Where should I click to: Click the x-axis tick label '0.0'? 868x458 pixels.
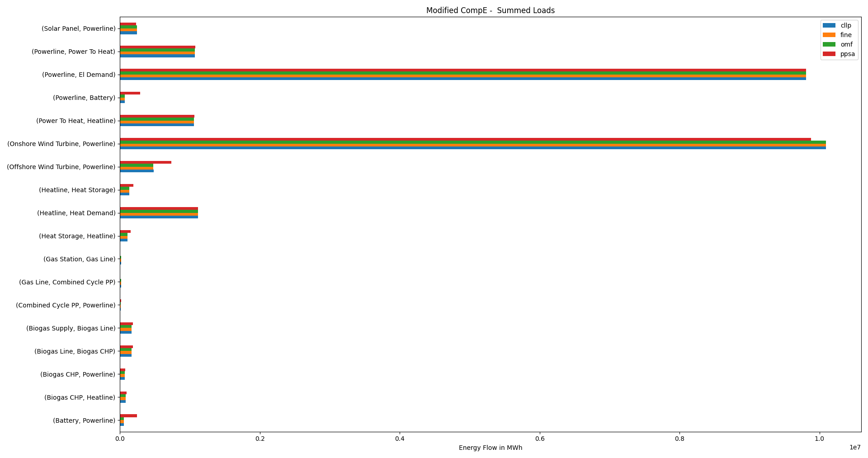point(120,438)
